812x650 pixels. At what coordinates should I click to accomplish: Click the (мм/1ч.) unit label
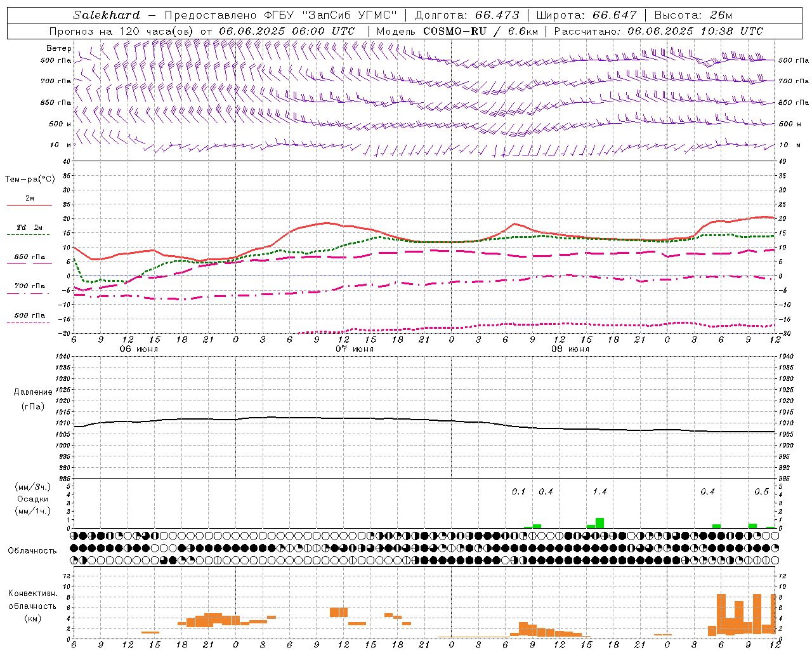tap(32, 511)
